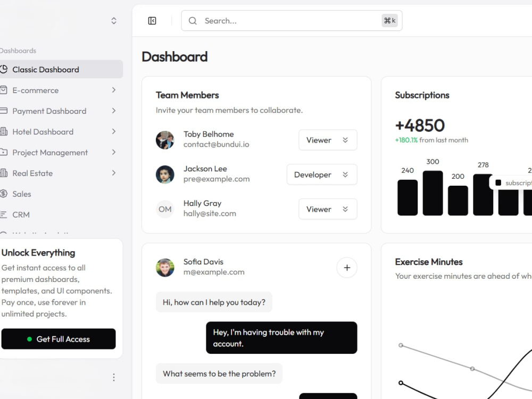Click Jackson Lee's avatar
Viewport: 532px width, 399px height.
tap(165, 174)
